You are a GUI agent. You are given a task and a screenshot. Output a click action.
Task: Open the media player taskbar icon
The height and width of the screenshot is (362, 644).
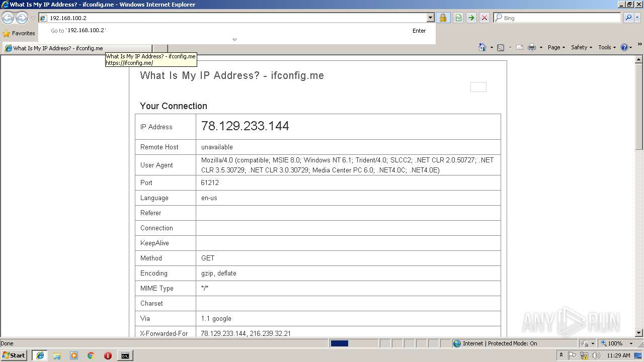point(74,355)
